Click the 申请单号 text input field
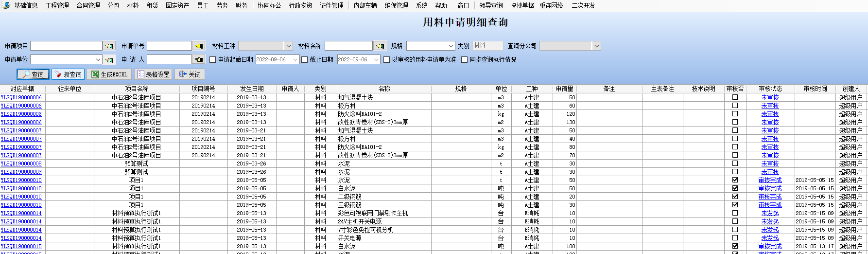The height and width of the screenshot is (254, 868). point(169,46)
